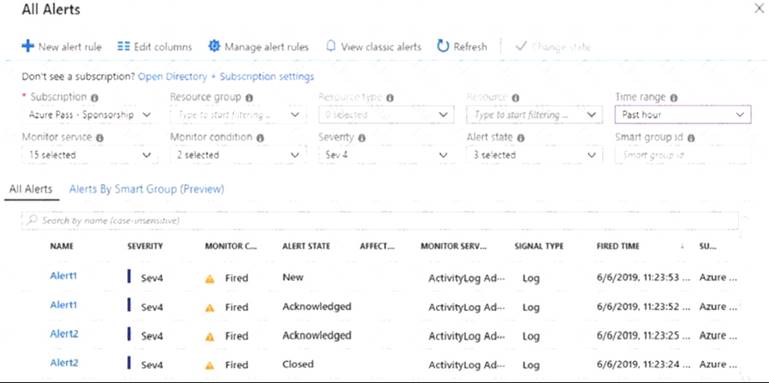Click the Fired warning icon for the Closed Alert2
This screenshot has width=769, height=383.
pyautogui.click(x=210, y=365)
